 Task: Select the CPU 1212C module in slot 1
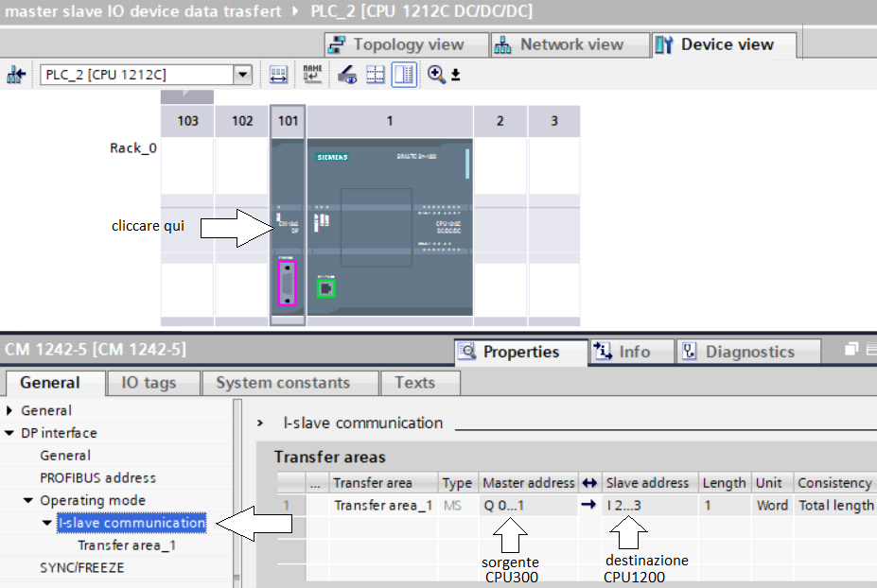pos(390,227)
